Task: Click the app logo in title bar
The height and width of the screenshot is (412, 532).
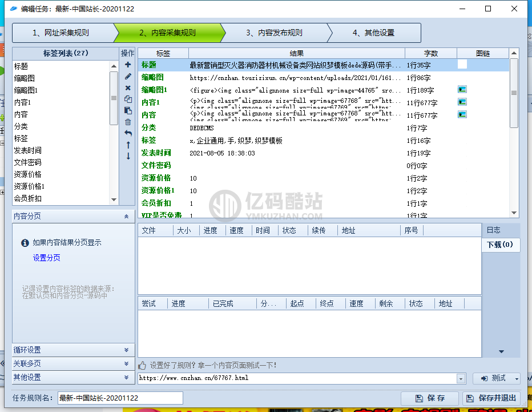Action: point(14,9)
